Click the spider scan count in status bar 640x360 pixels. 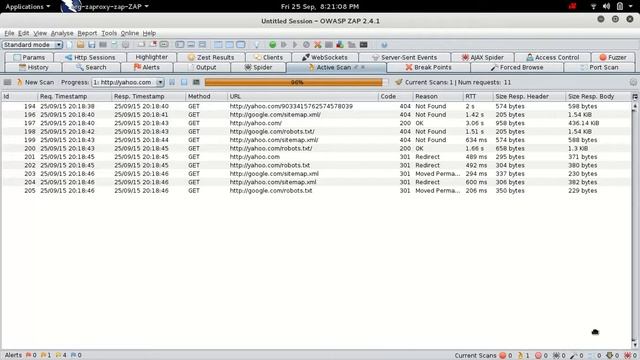pyautogui.click(x=559, y=356)
